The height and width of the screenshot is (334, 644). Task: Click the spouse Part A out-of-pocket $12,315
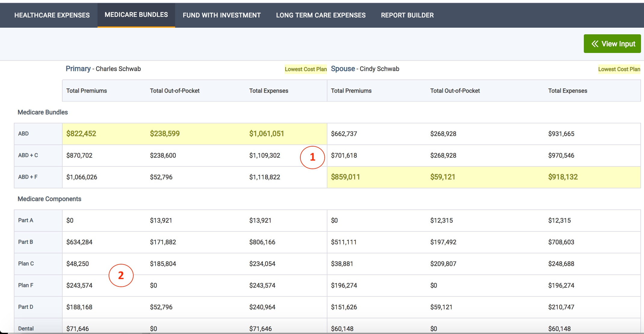[441, 220]
